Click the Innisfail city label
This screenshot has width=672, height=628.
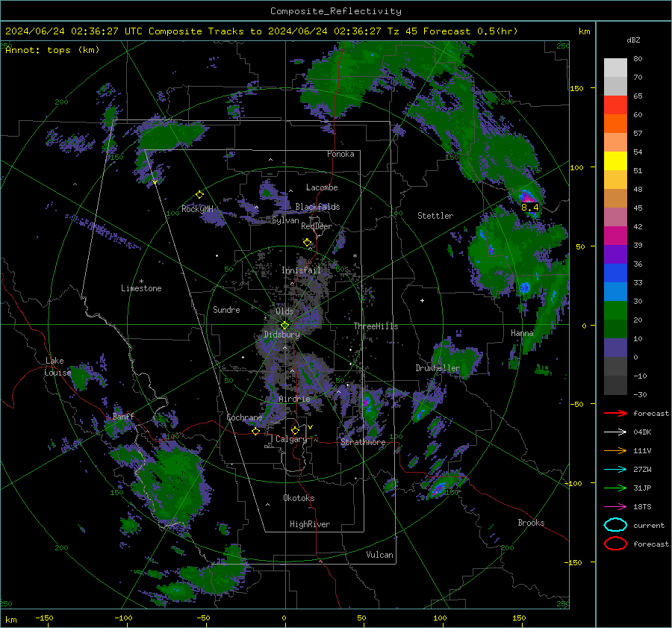point(301,270)
